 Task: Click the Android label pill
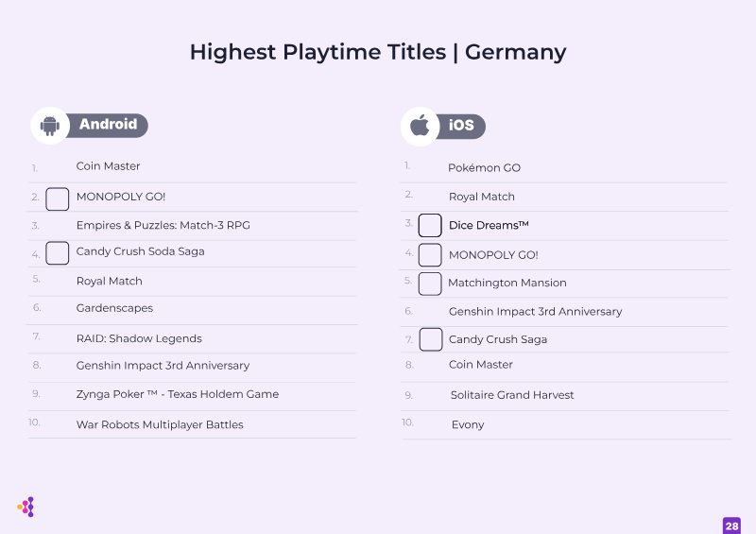pyautogui.click(x=107, y=126)
